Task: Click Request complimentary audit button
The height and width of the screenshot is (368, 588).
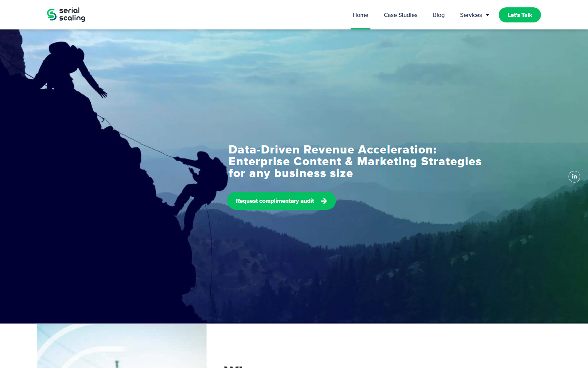Action: pos(282,201)
